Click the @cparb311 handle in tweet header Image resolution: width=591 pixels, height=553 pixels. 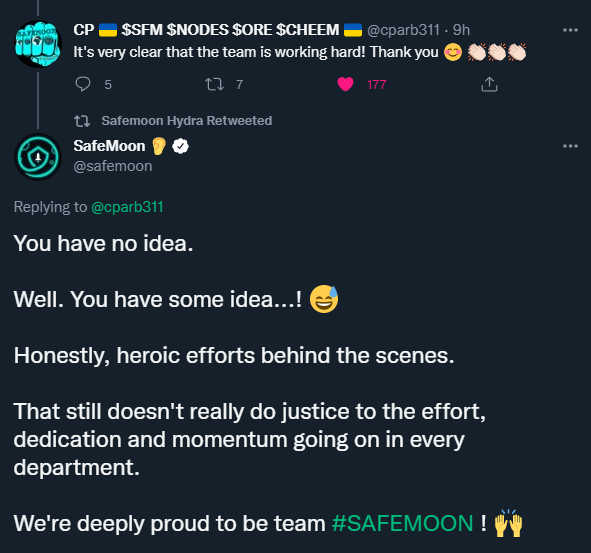[x=403, y=30]
